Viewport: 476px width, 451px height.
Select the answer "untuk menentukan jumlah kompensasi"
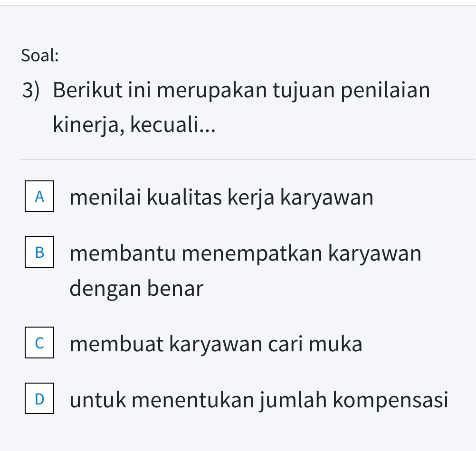coord(259,400)
